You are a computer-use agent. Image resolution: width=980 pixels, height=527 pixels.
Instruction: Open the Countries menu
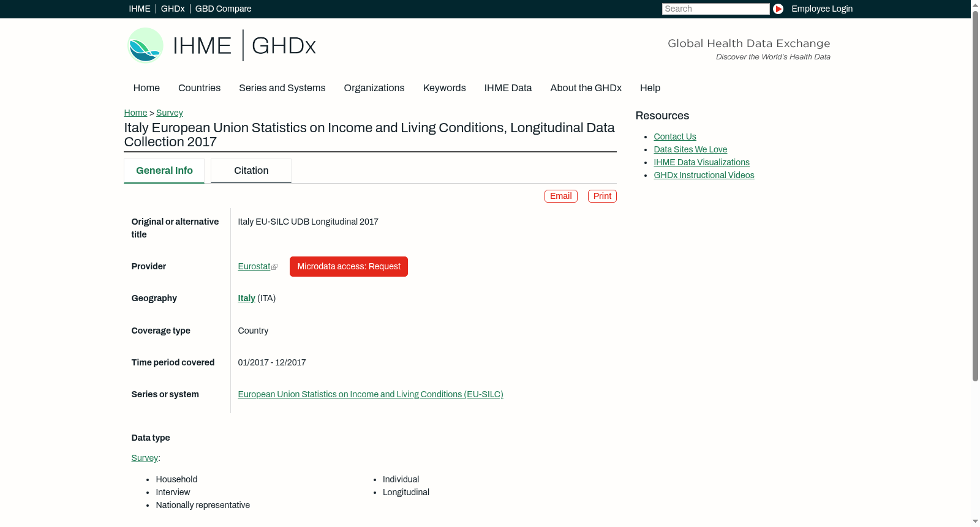(x=199, y=88)
